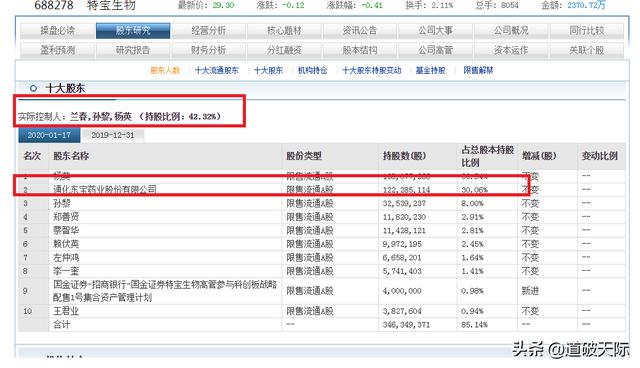Open the 盈利预测 tab
640x368 pixels.
pos(58,50)
